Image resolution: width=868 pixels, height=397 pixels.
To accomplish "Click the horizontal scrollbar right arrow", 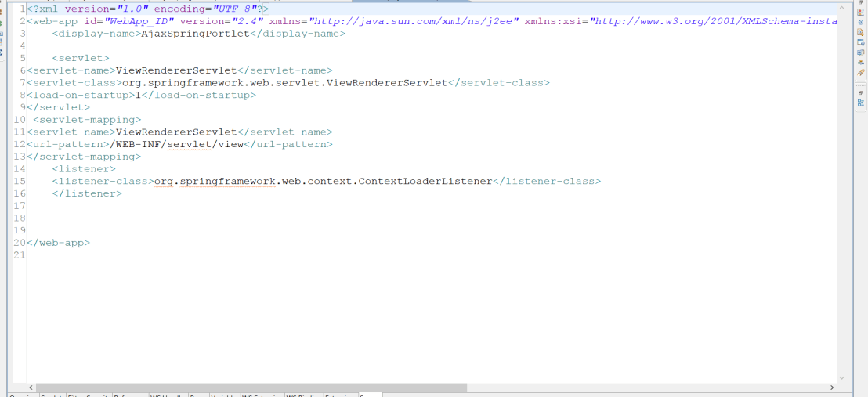I will [832, 388].
